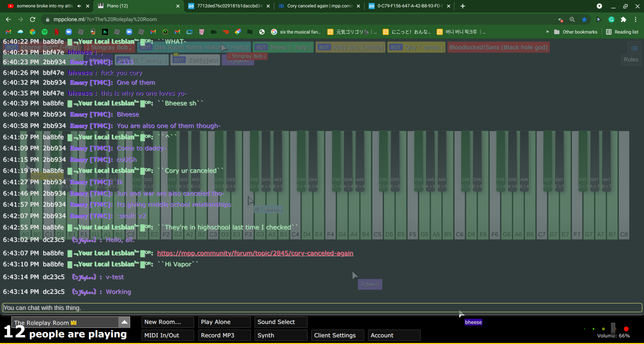Toggle the Synth button
The width and height of the screenshot is (644, 344).
pyautogui.click(x=280, y=335)
